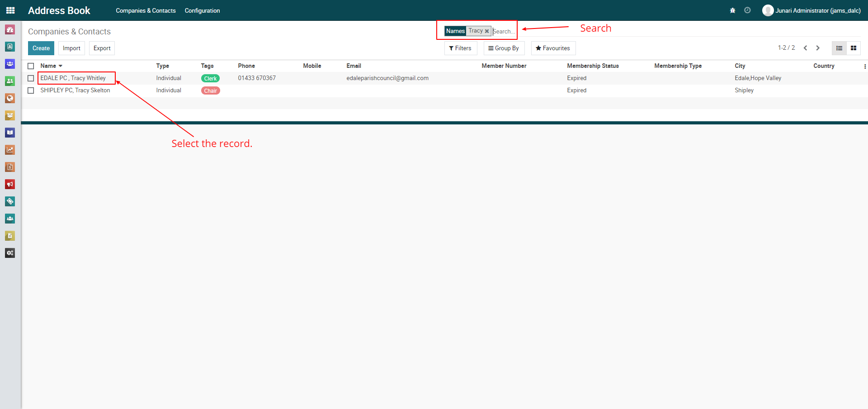Open the Favourites dropdown

click(553, 48)
